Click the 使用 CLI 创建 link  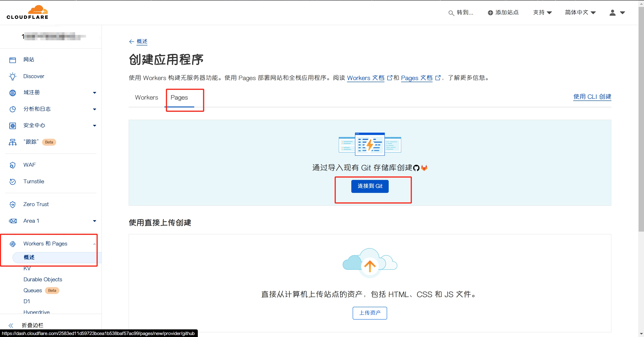point(592,97)
